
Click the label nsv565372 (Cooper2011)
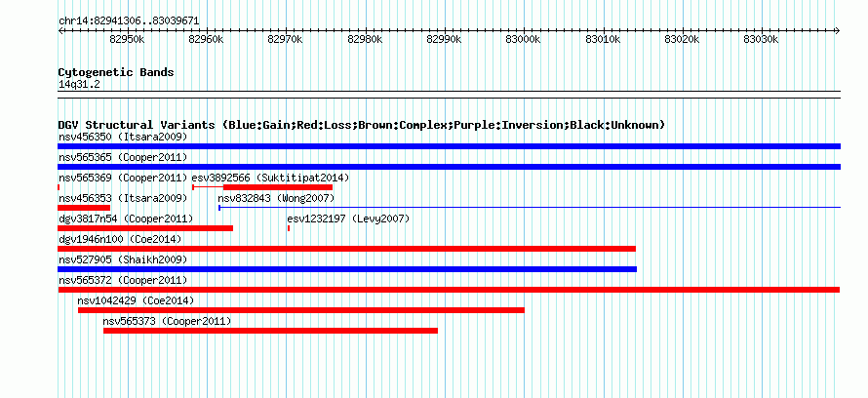[x=123, y=280]
